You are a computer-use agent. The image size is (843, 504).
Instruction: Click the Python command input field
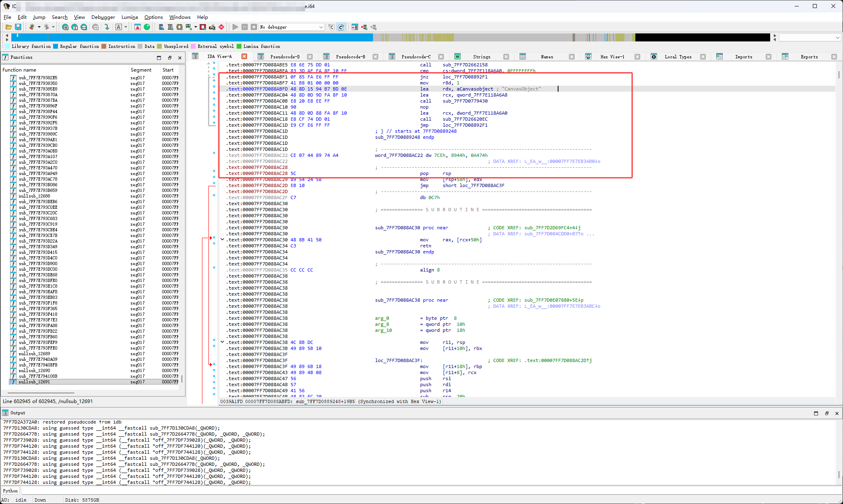402,491
